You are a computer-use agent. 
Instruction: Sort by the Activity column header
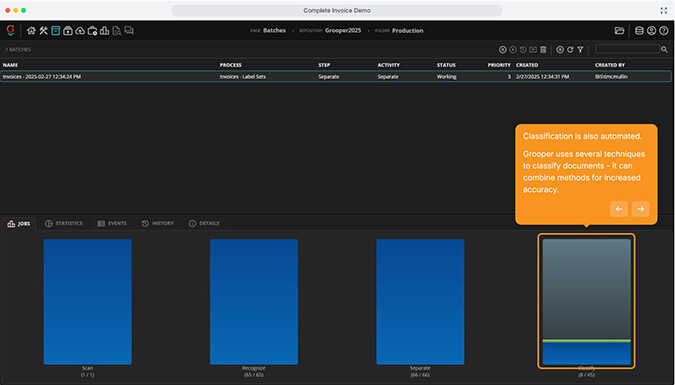click(x=388, y=65)
